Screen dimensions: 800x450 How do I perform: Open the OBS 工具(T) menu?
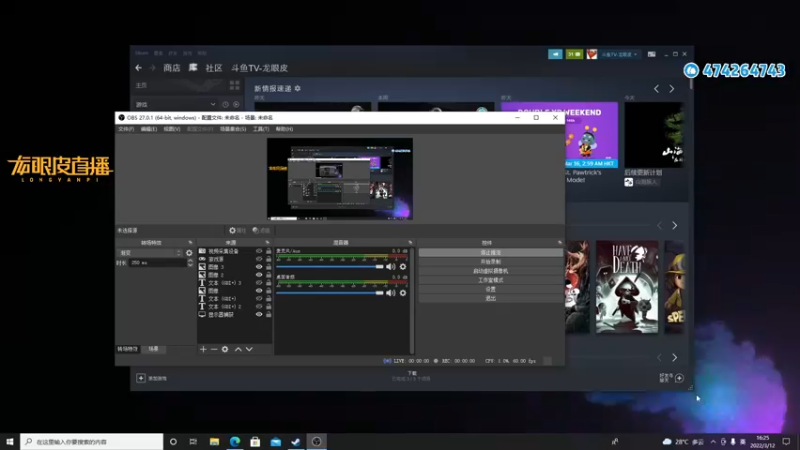pos(261,129)
